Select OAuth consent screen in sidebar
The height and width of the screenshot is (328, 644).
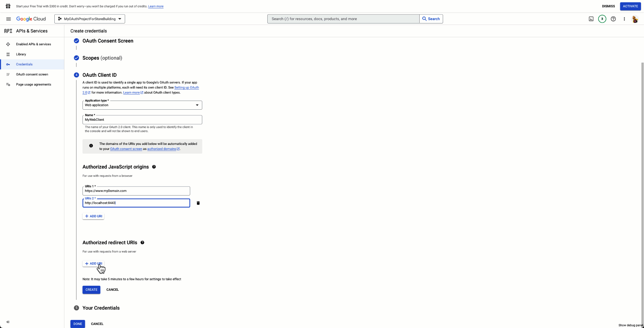(x=32, y=74)
